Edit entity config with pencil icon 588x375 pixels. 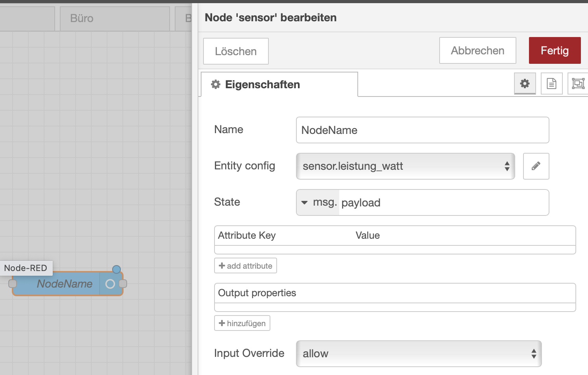coord(536,166)
